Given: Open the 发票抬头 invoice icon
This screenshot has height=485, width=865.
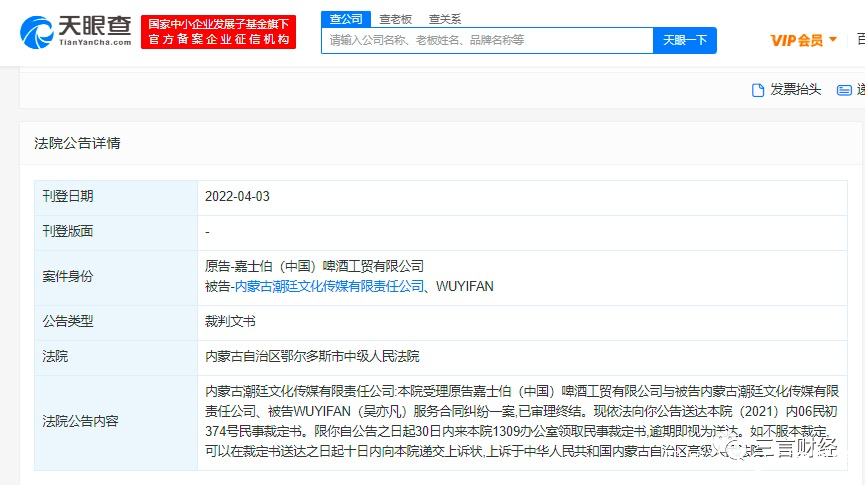Looking at the screenshot, I should [x=758, y=90].
